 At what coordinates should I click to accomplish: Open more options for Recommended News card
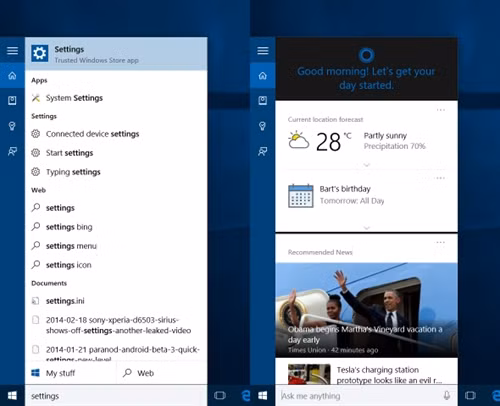(441, 242)
